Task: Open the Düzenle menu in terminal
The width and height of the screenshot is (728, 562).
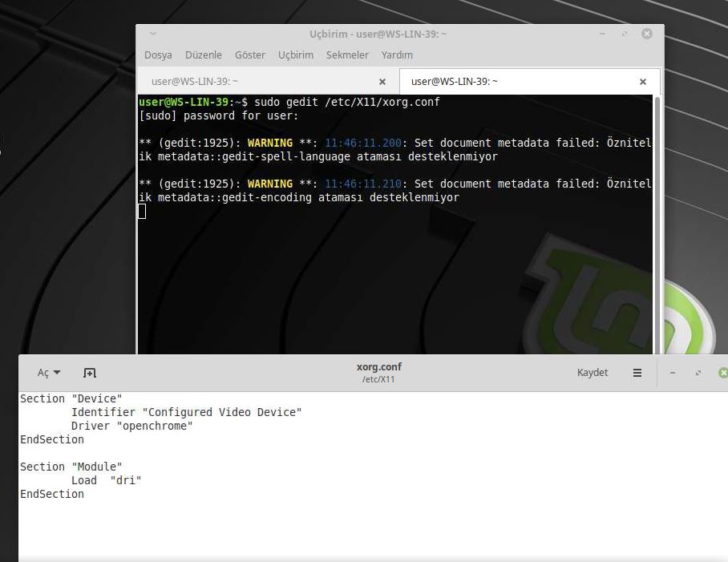Action: [204, 55]
